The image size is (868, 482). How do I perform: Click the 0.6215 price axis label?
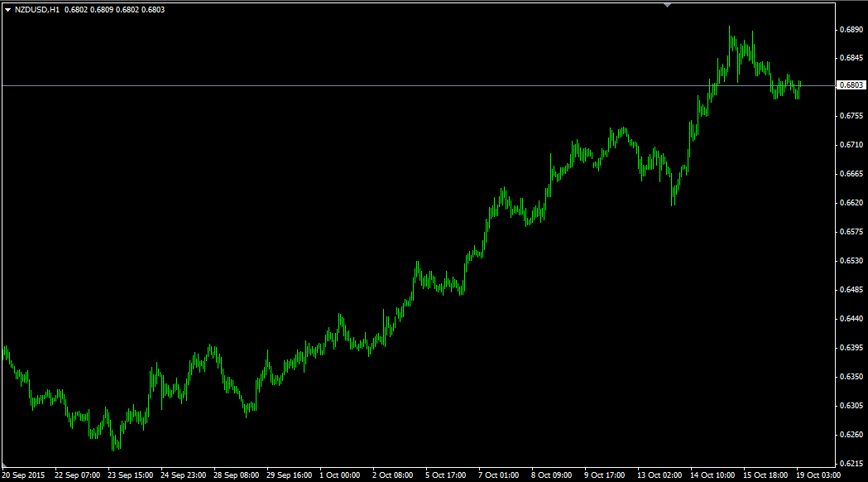851,463
